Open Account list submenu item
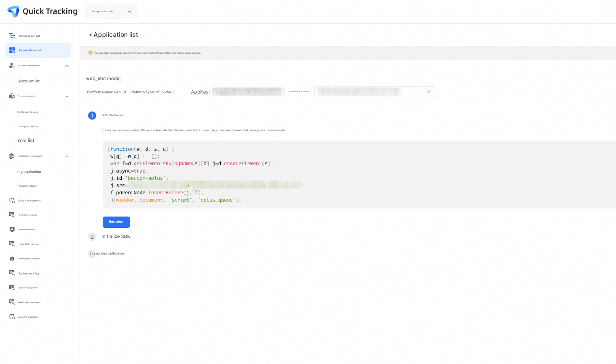This screenshot has height=364, width=616. 29,81
